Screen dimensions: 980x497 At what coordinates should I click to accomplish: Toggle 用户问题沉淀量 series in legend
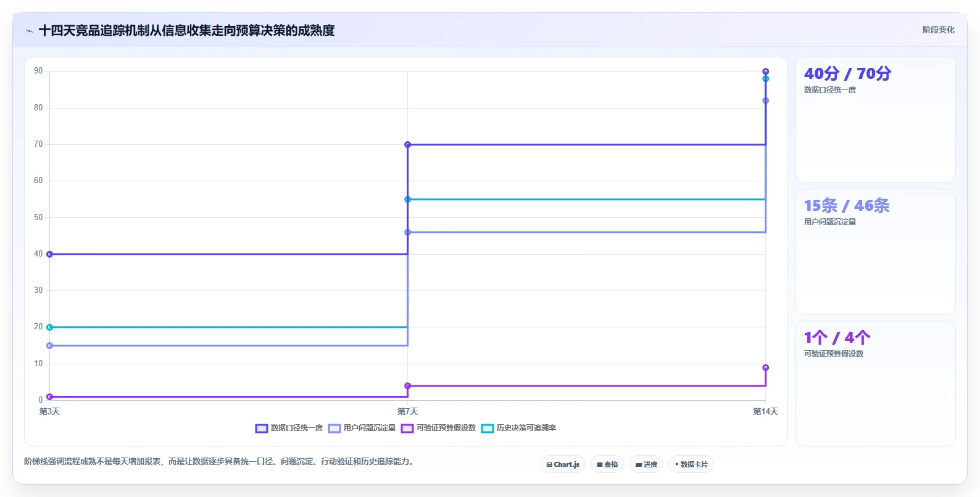click(362, 428)
